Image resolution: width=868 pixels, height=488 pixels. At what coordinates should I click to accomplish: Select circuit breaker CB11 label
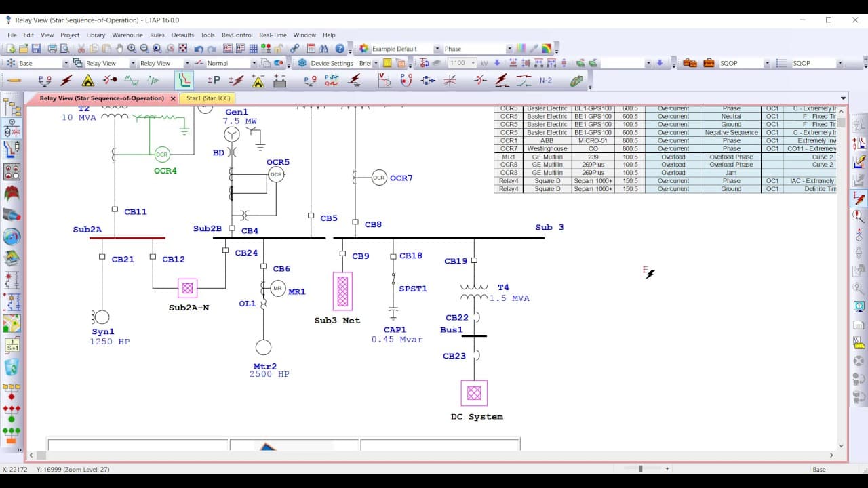136,212
